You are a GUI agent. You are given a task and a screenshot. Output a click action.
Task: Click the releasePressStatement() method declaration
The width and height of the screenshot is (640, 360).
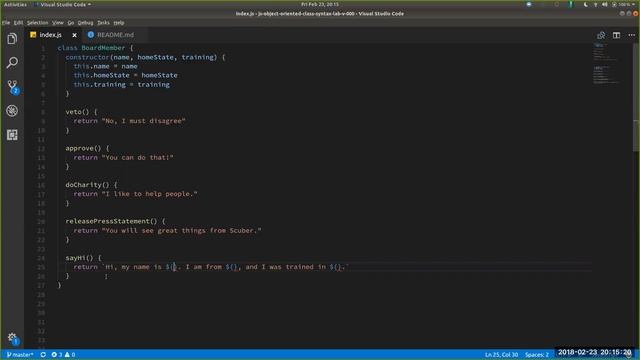point(116,221)
